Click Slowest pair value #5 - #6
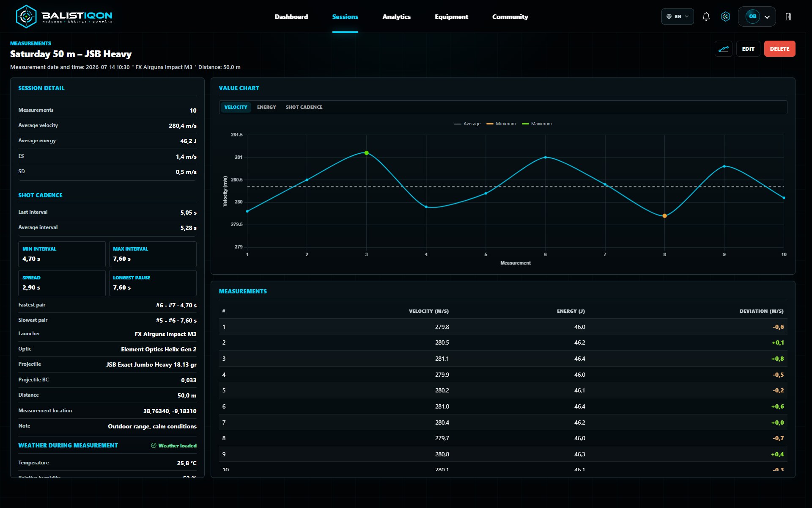 tap(176, 320)
